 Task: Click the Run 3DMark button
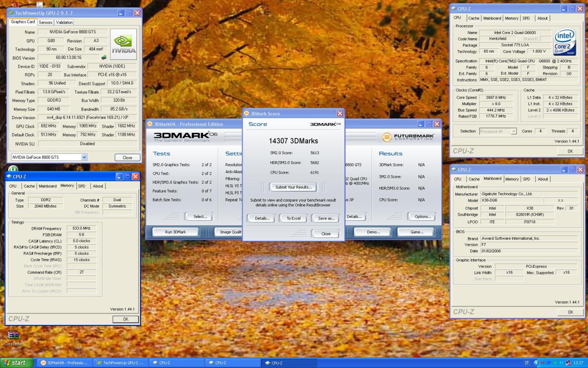click(175, 232)
